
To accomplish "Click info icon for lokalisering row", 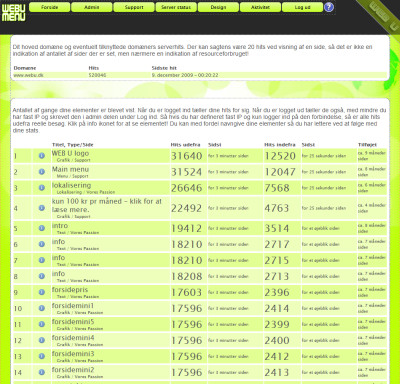I will click(42, 188).
